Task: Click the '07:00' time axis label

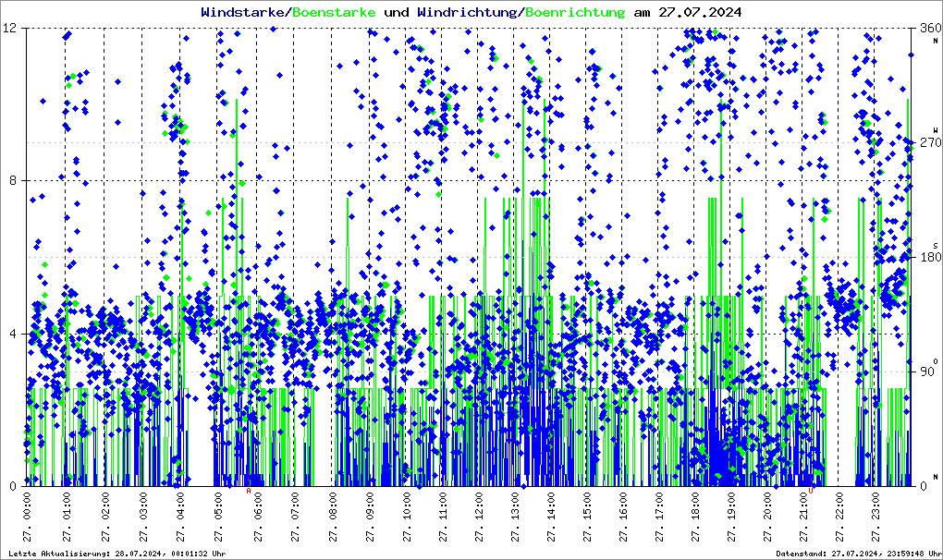Action: click(x=295, y=507)
